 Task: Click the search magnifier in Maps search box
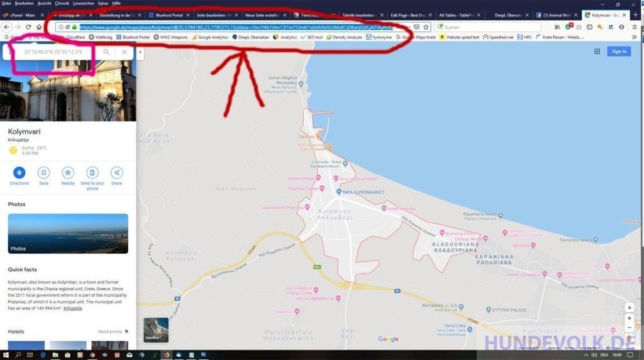click(x=107, y=52)
